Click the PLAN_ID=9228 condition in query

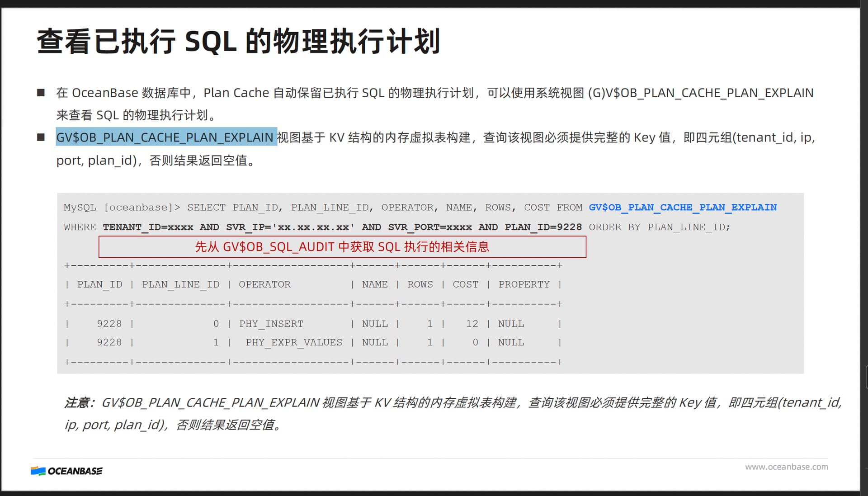coord(543,227)
